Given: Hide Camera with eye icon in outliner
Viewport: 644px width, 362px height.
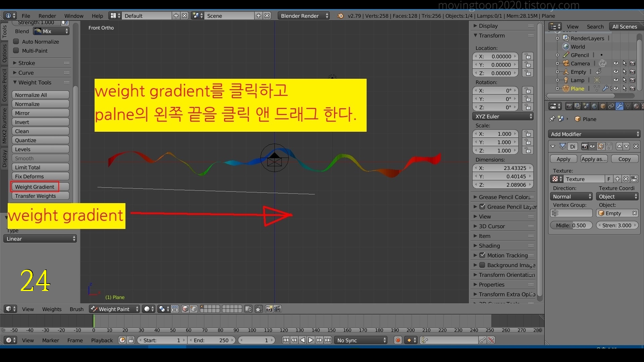Looking at the screenshot, I should pyautogui.click(x=616, y=63).
